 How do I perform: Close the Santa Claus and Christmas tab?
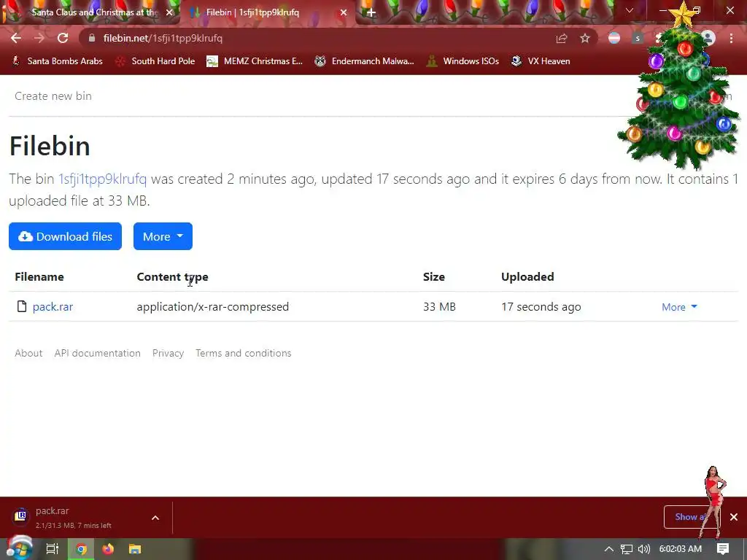169,12
